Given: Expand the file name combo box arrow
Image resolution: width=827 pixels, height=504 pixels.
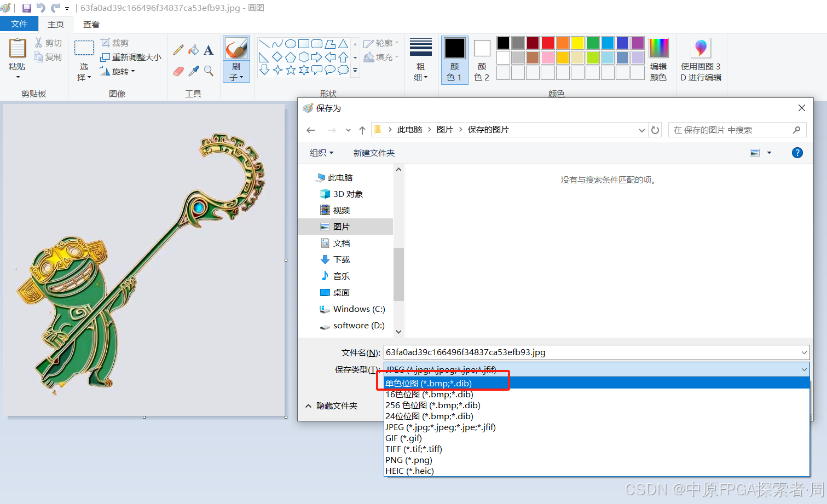Looking at the screenshot, I should (x=804, y=352).
